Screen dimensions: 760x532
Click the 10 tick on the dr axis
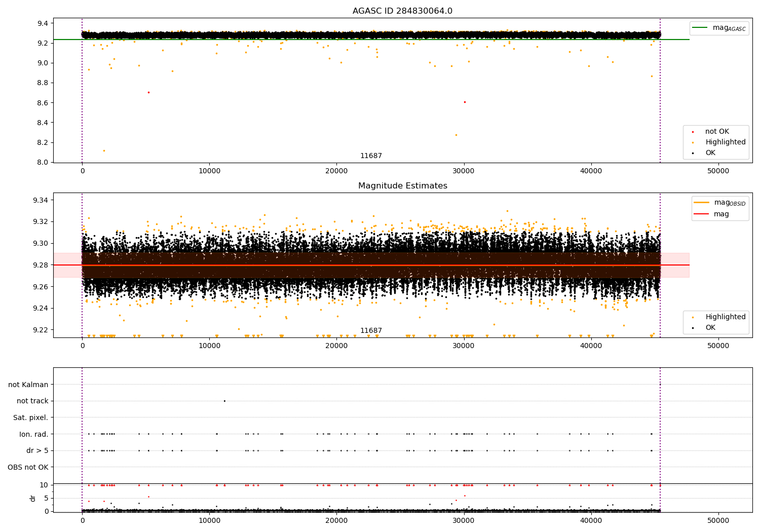(44, 485)
